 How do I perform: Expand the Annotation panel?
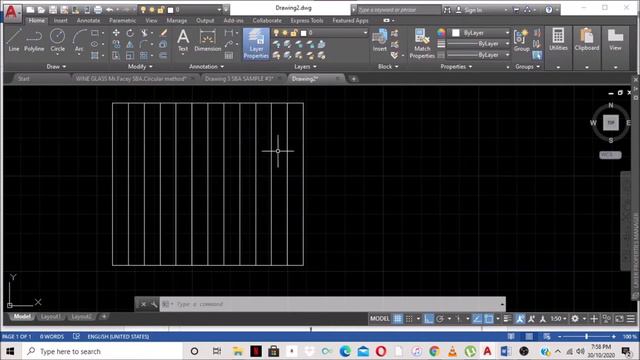[207, 67]
